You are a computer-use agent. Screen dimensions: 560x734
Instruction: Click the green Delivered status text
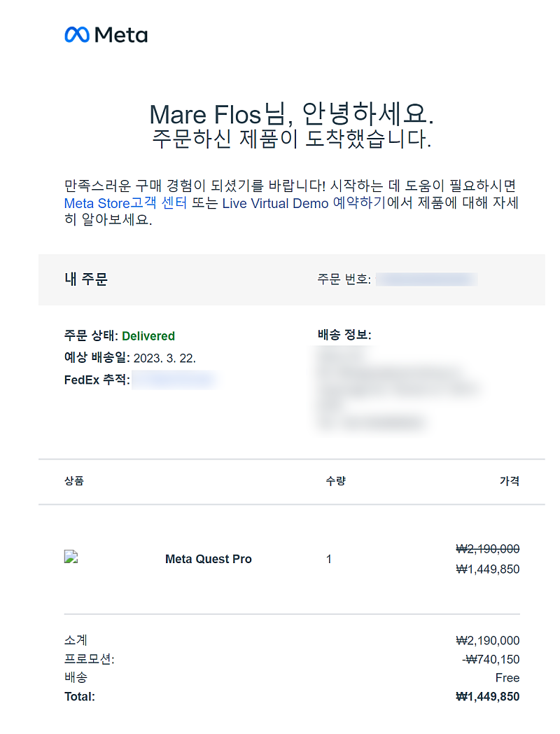(x=148, y=336)
